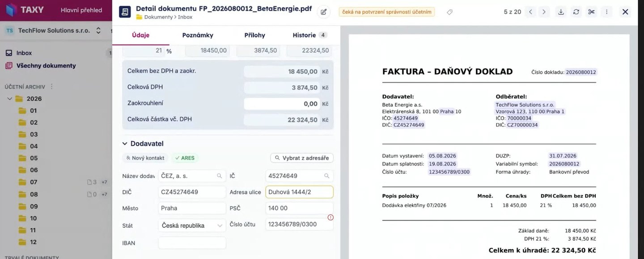Viewport: 644px width, 259px height.
Task: Click the Dokumenty breadcrumb link
Action: [158, 17]
